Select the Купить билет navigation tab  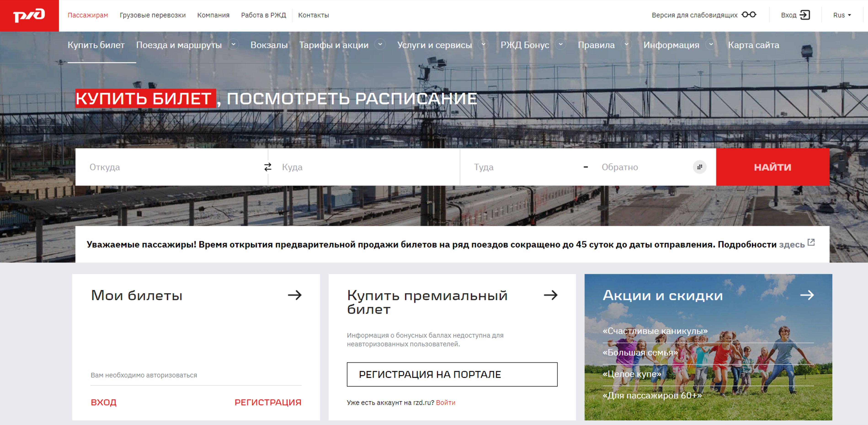pos(96,45)
